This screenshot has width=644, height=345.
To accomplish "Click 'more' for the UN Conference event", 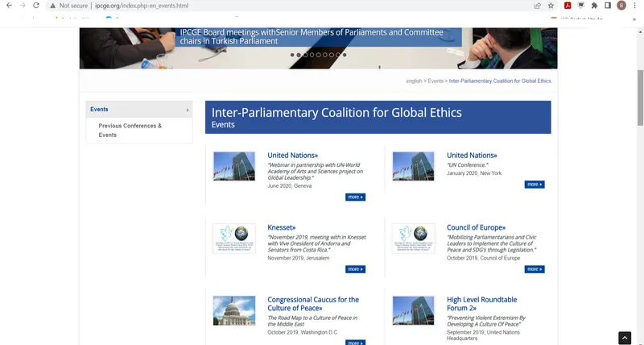I will pos(535,185).
